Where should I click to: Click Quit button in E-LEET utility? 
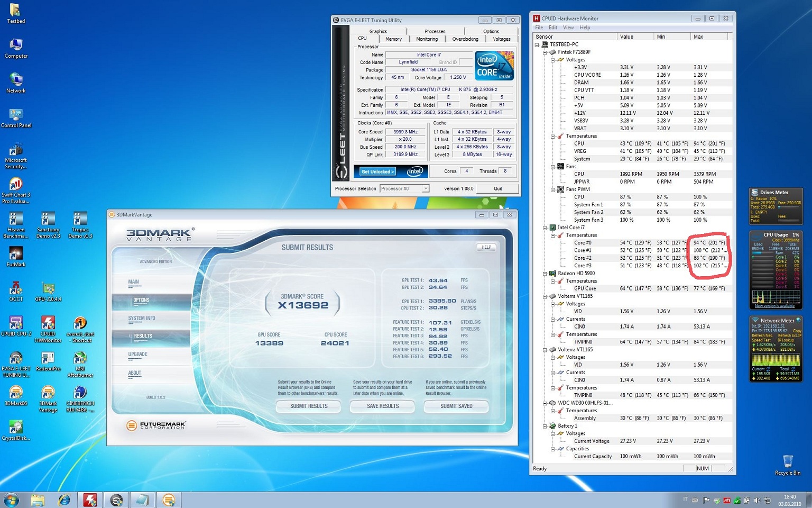click(497, 188)
